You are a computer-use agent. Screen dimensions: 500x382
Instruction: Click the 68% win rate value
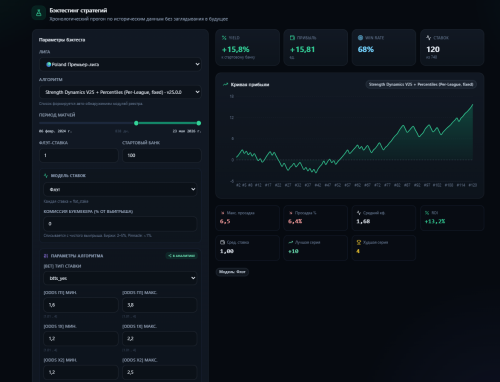(366, 50)
